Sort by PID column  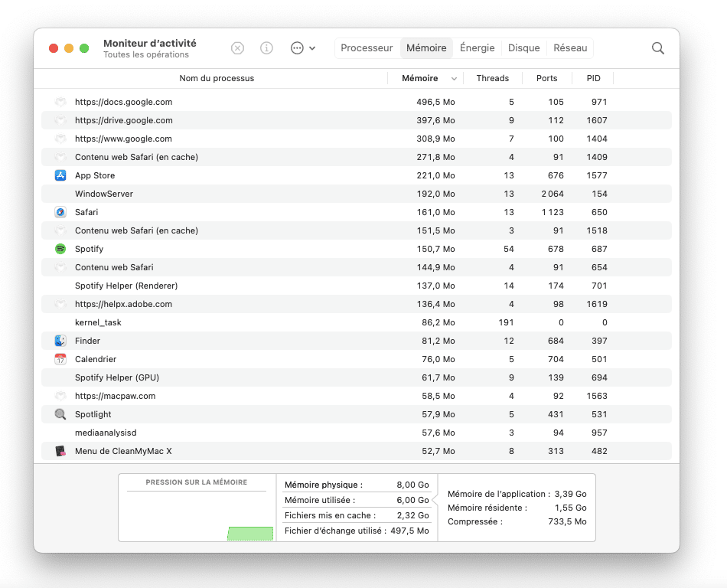point(593,78)
